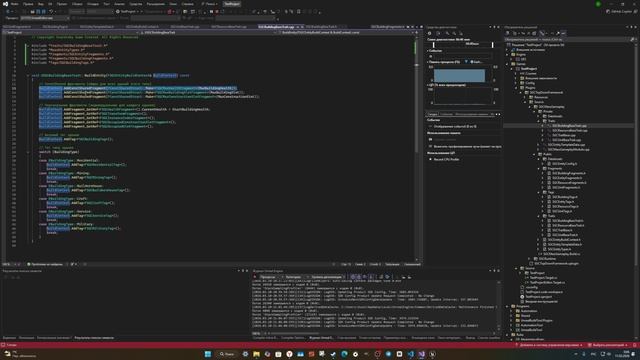Image resolution: width=640 pixels, height=360 pixels.
Task: Switch to the SSCUnitBaseTrait.cpp editor tab
Action: [184, 27]
